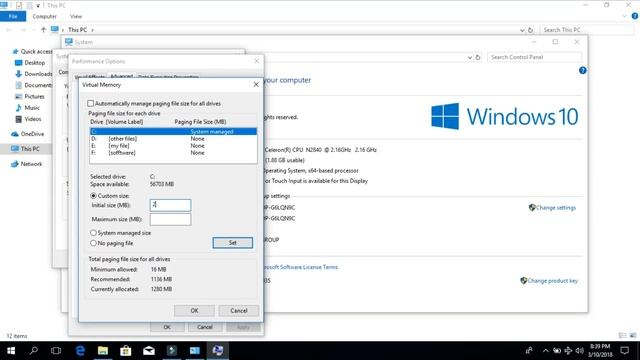The width and height of the screenshot is (640, 360).
Task: Click help icon in File Explorer ribbon
Action: pyautogui.click(x=635, y=16)
